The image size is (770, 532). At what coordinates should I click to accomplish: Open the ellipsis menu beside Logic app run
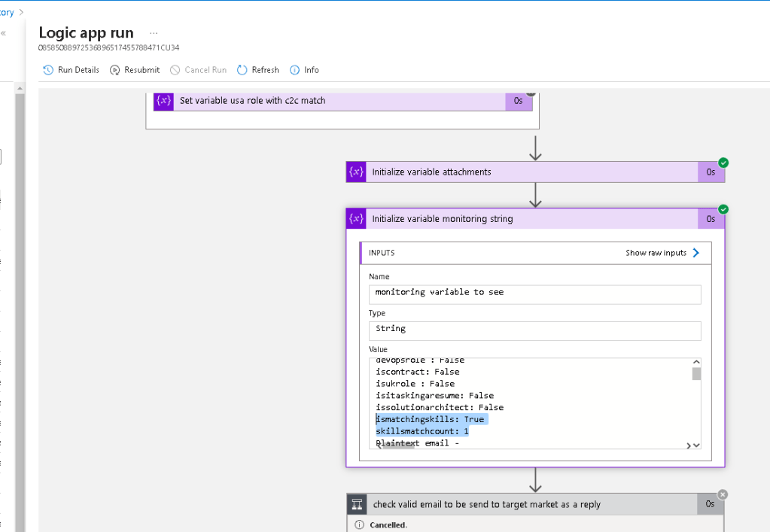click(x=154, y=33)
